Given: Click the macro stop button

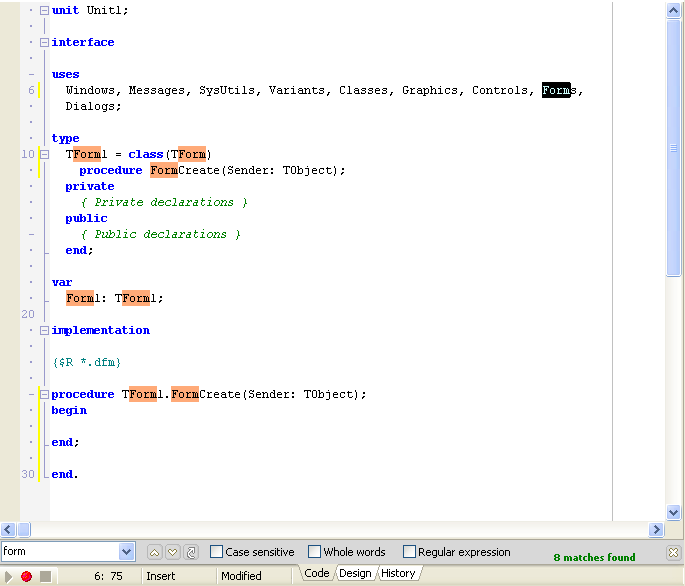Looking at the screenshot, I should coord(45,576).
